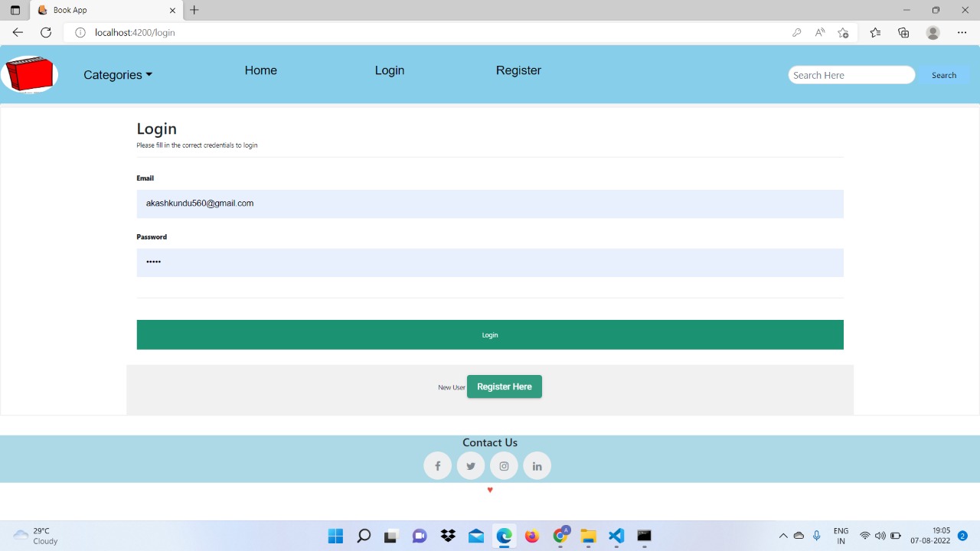Image resolution: width=980 pixels, height=551 pixels.
Task: Expand the hidden icons chevron in system tray
Action: (783, 536)
